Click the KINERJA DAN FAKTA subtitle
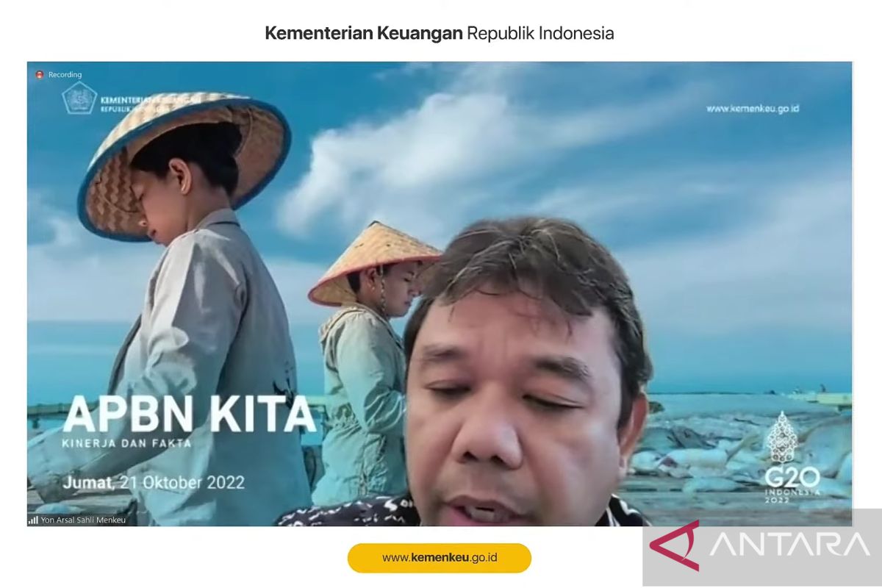 tap(128, 443)
